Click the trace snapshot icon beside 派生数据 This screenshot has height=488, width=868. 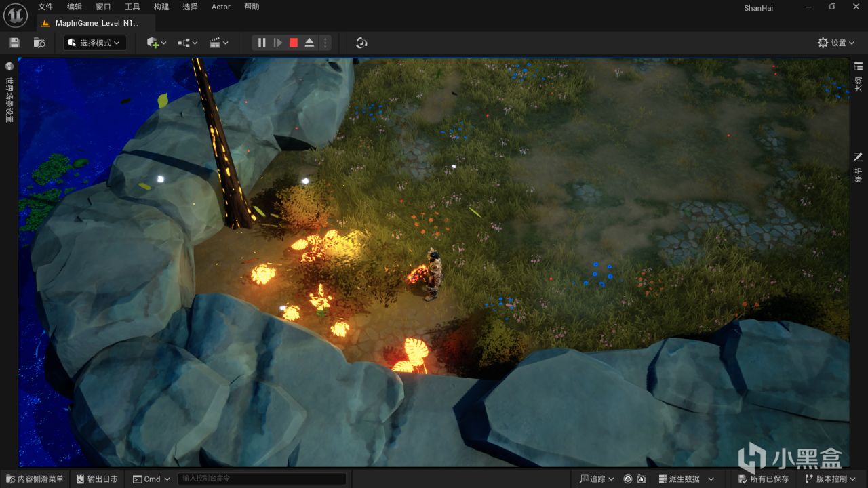coord(642,479)
